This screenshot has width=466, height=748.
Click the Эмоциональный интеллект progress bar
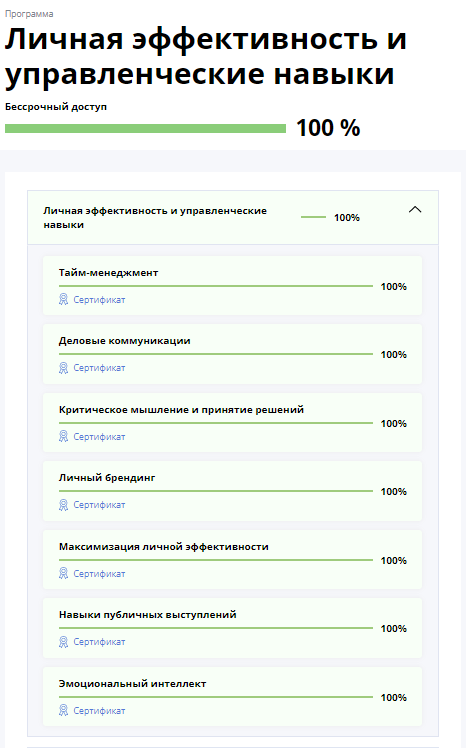(x=216, y=697)
